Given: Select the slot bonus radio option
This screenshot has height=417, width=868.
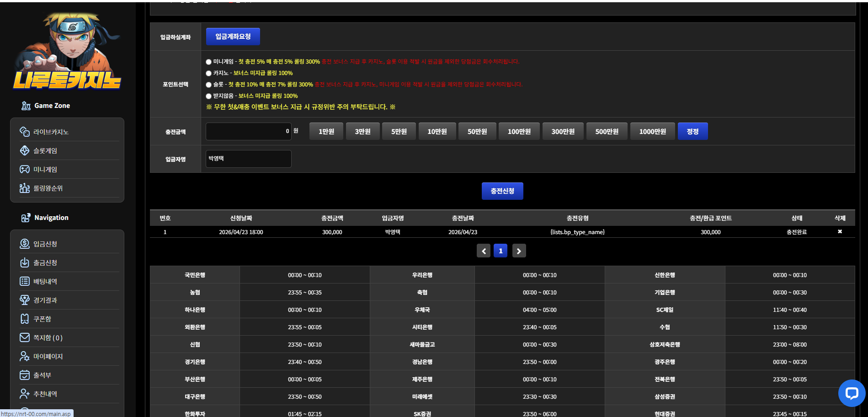Looking at the screenshot, I should pyautogui.click(x=208, y=85).
